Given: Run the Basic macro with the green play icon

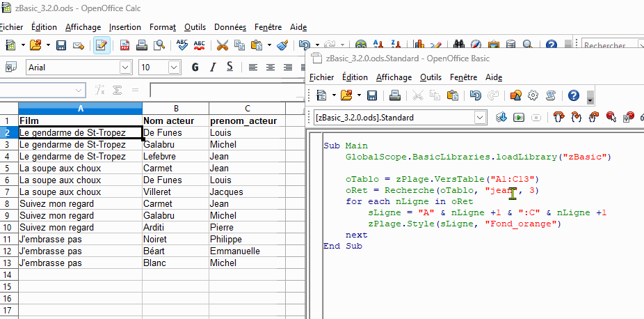Looking at the screenshot, I should [518, 117].
